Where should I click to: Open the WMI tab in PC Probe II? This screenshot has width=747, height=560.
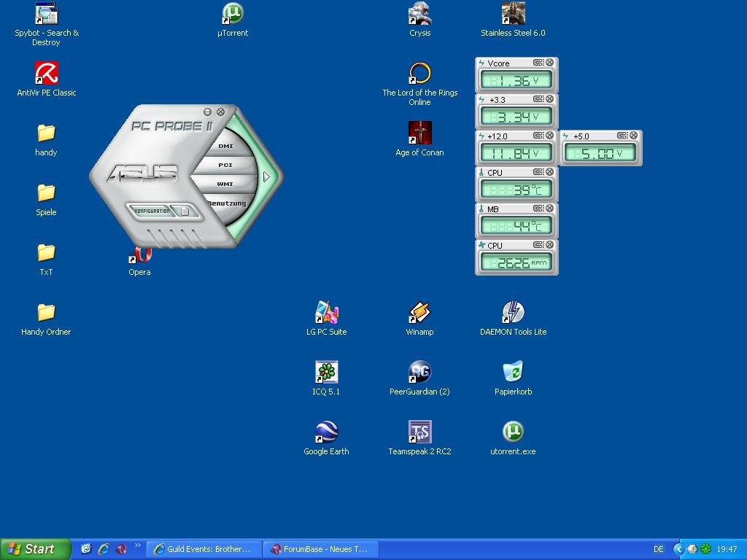tap(225, 184)
